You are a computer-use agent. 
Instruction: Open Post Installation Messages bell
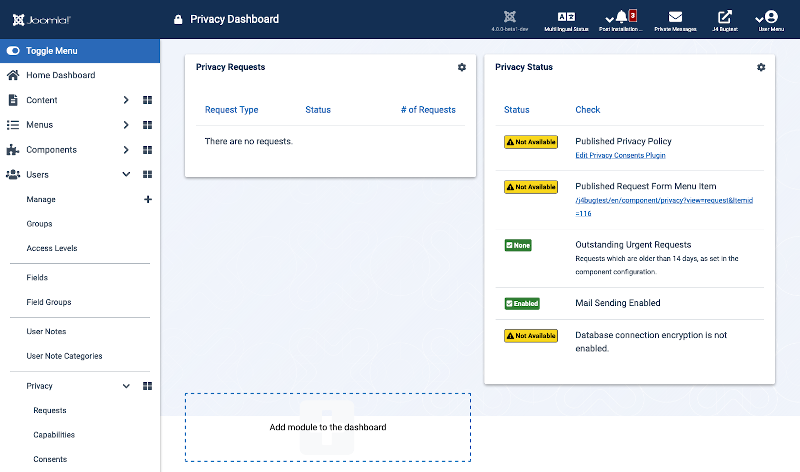click(x=621, y=17)
